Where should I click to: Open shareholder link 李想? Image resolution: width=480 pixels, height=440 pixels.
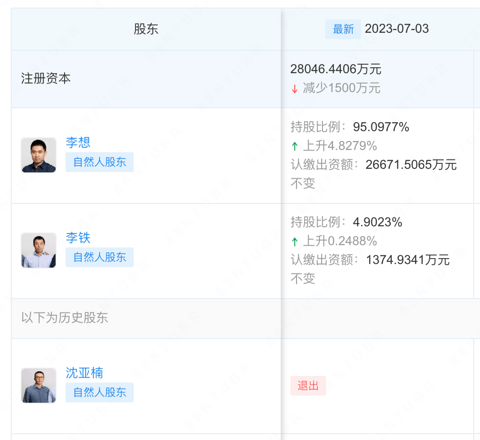tap(78, 142)
